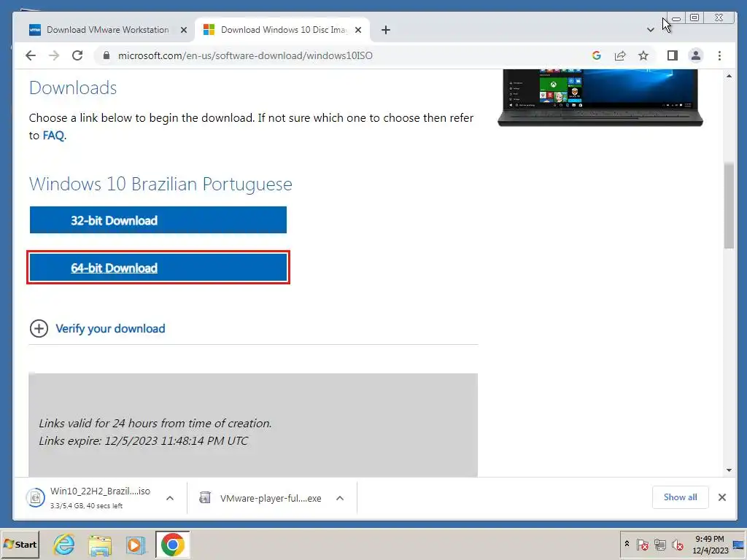Open Chrome's three-dot menu
This screenshot has height=560, width=747.
pyautogui.click(x=719, y=55)
